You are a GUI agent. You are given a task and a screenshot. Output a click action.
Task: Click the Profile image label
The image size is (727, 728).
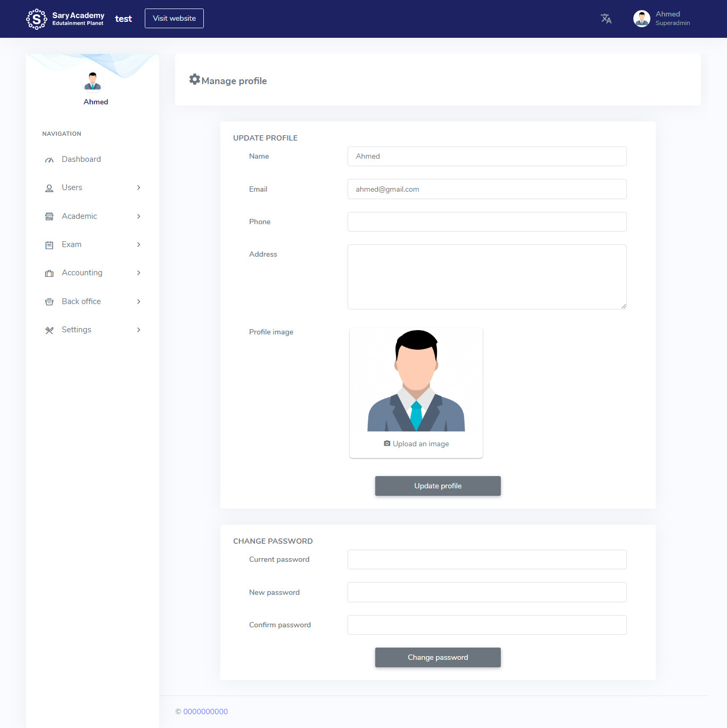point(271,332)
